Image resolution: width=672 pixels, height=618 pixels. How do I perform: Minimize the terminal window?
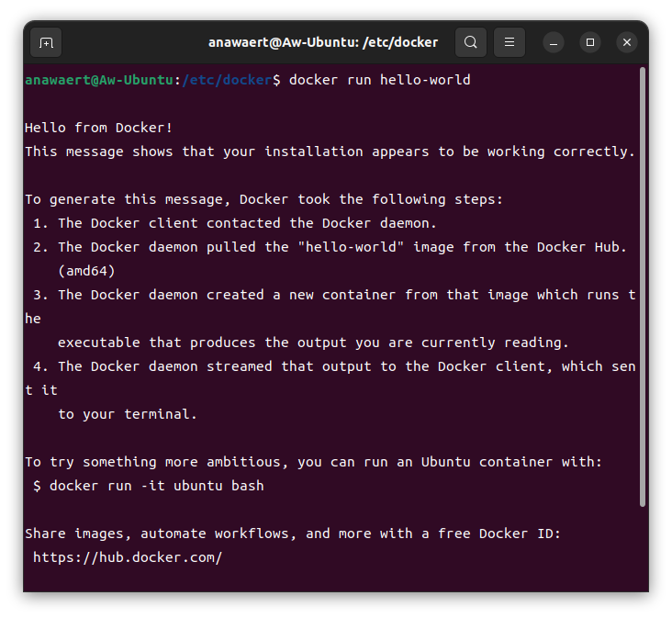(x=554, y=42)
